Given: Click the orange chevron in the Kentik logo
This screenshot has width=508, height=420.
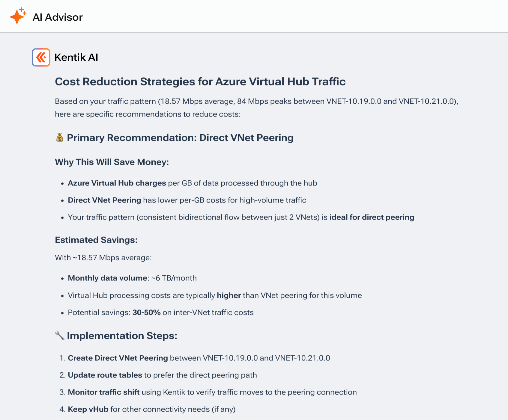Looking at the screenshot, I should 41,57.
